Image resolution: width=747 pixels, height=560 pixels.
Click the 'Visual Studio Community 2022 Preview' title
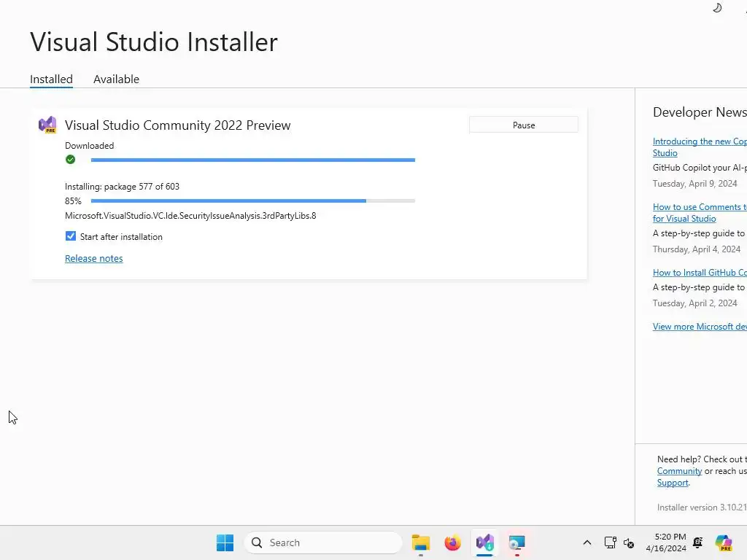coord(178,125)
